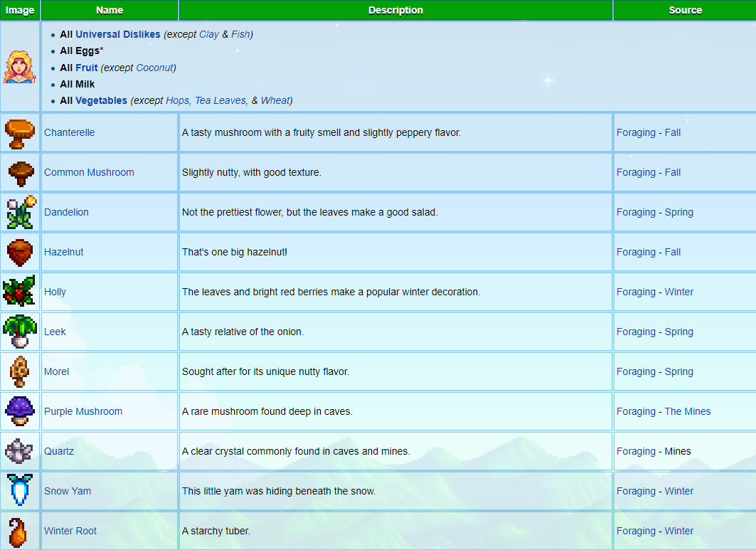Click the Image column header
The width and height of the screenshot is (756, 550).
[x=20, y=10]
